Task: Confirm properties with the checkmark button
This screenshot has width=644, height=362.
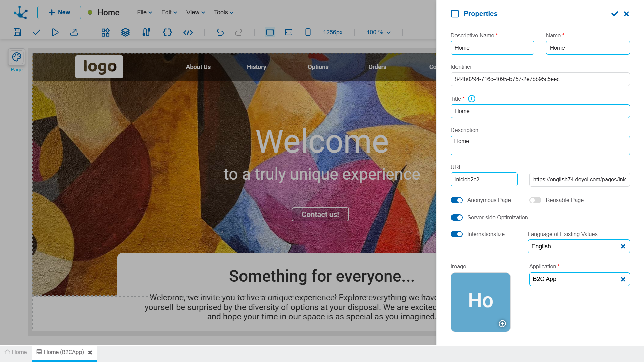Action: tap(614, 14)
